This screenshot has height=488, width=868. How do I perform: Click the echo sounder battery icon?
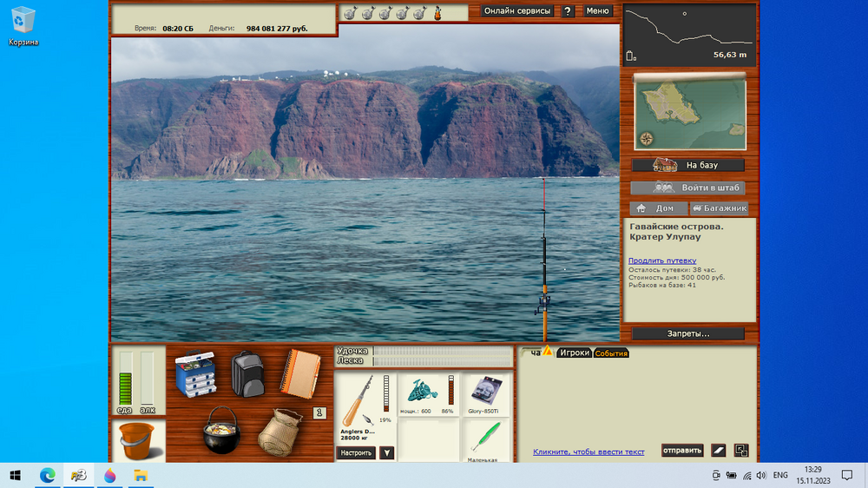pos(631,56)
